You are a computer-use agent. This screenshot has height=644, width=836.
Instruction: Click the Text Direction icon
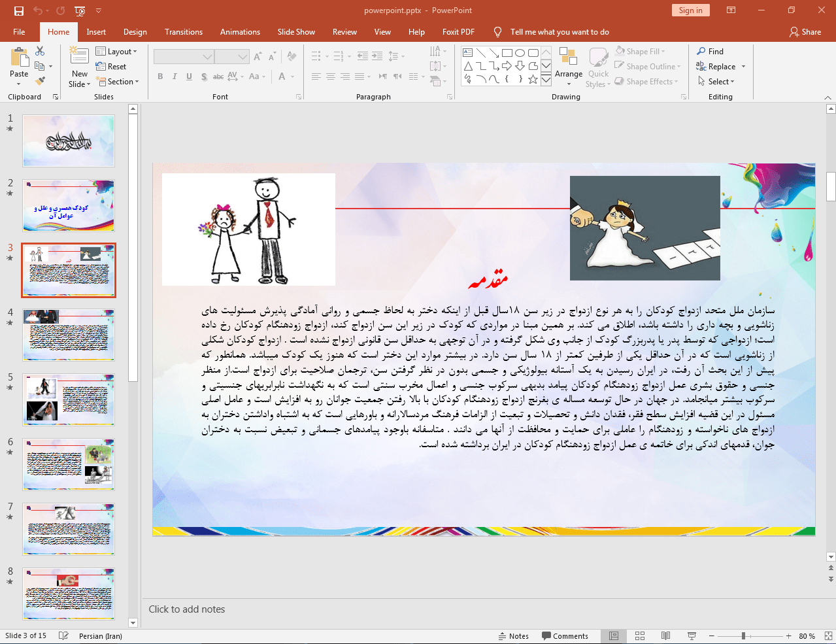pos(437,52)
